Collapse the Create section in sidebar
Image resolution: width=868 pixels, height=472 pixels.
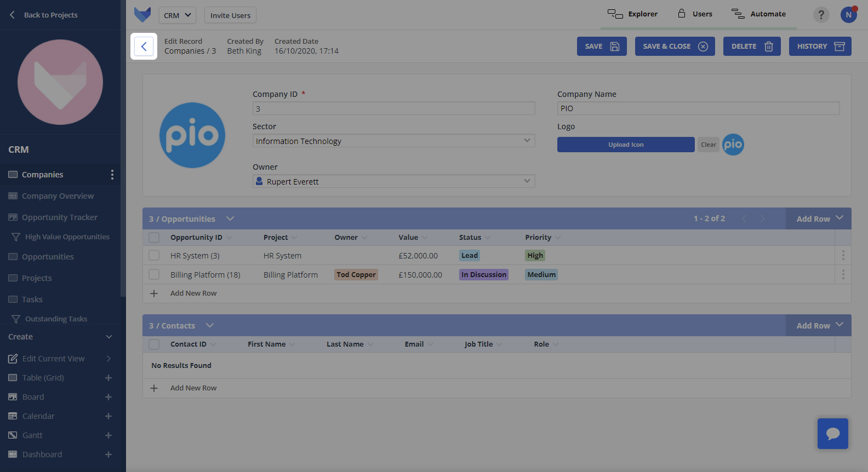(x=109, y=337)
